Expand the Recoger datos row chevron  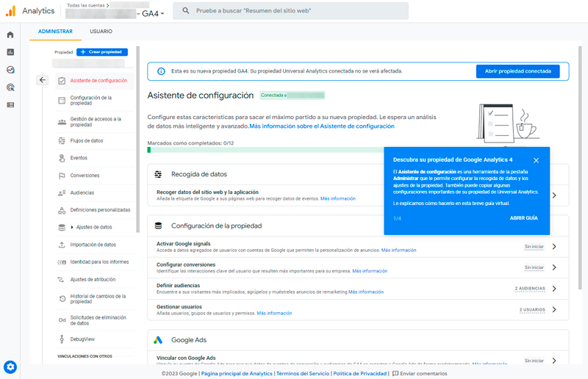(554, 195)
